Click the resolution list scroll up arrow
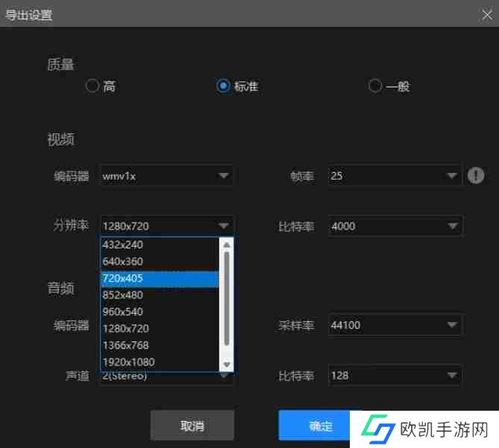 (x=227, y=244)
